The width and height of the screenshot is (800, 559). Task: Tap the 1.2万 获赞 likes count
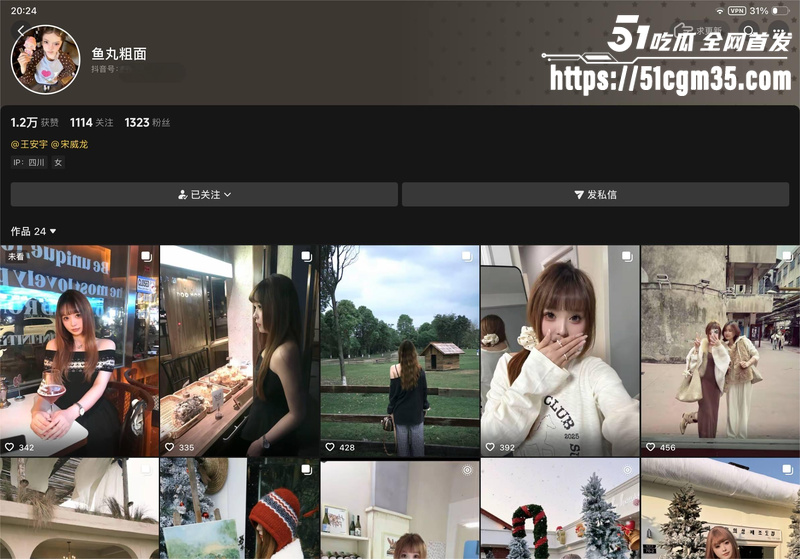pyautogui.click(x=34, y=122)
